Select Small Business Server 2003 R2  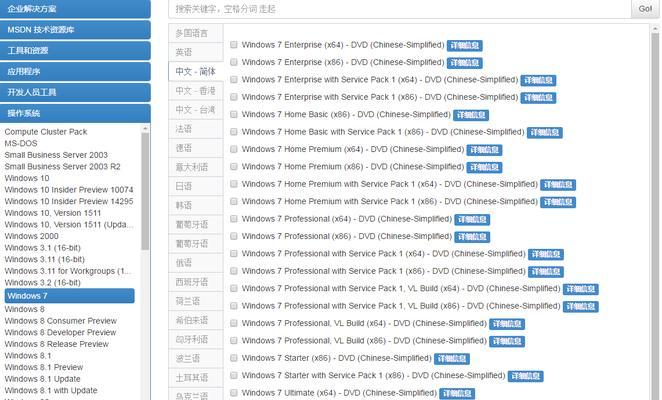click(x=62, y=166)
